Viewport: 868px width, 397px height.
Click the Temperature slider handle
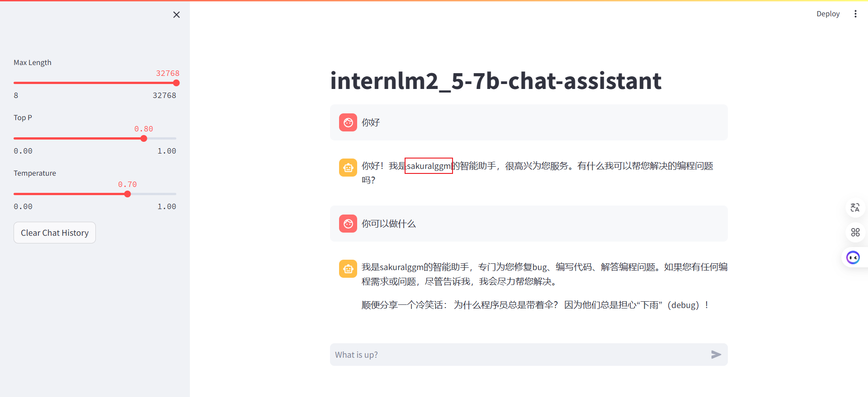[x=127, y=194]
